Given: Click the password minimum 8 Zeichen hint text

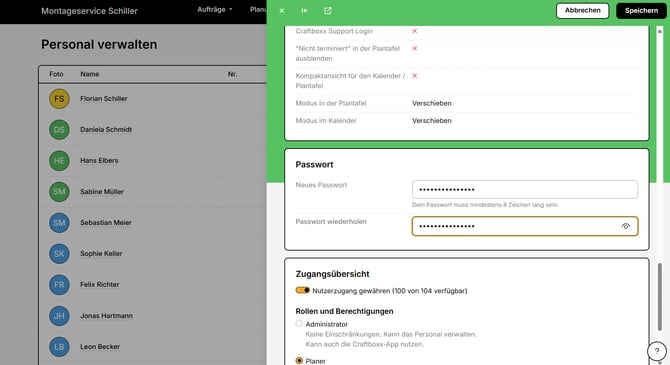Looking at the screenshot, I should point(485,205).
